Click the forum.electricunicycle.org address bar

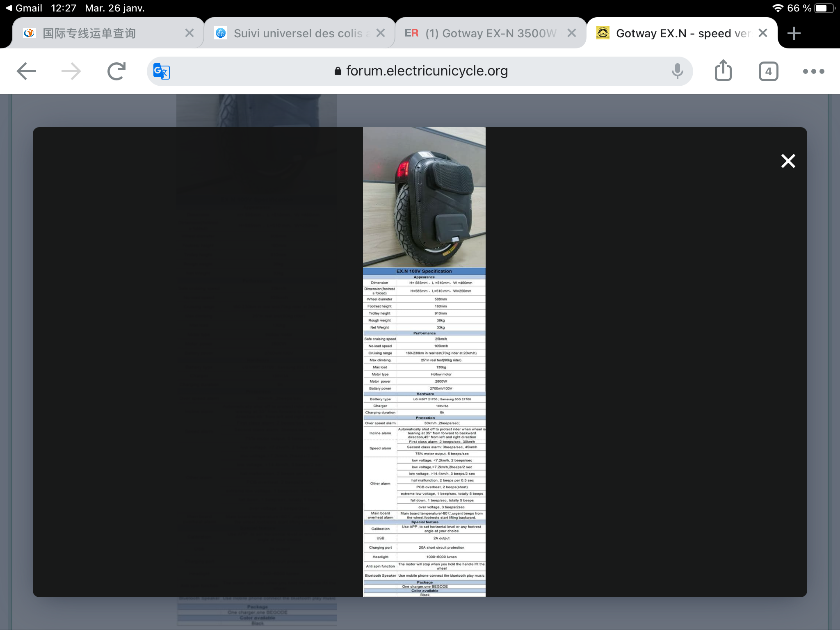pos(420,71)
